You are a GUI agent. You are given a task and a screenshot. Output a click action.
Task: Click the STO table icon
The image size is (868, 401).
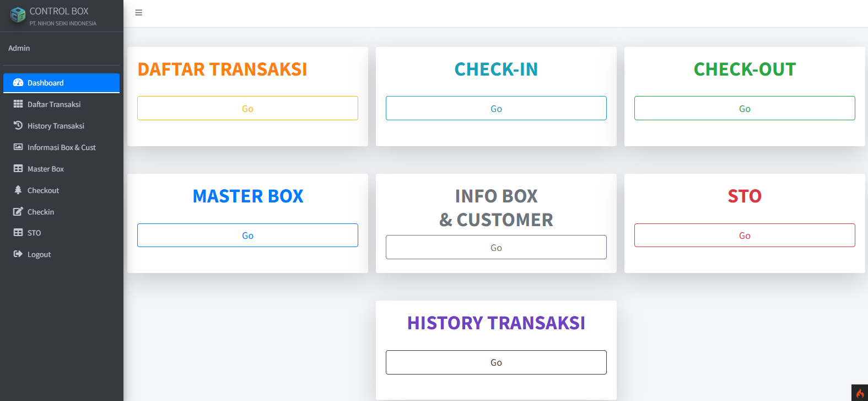click(18, 233)
